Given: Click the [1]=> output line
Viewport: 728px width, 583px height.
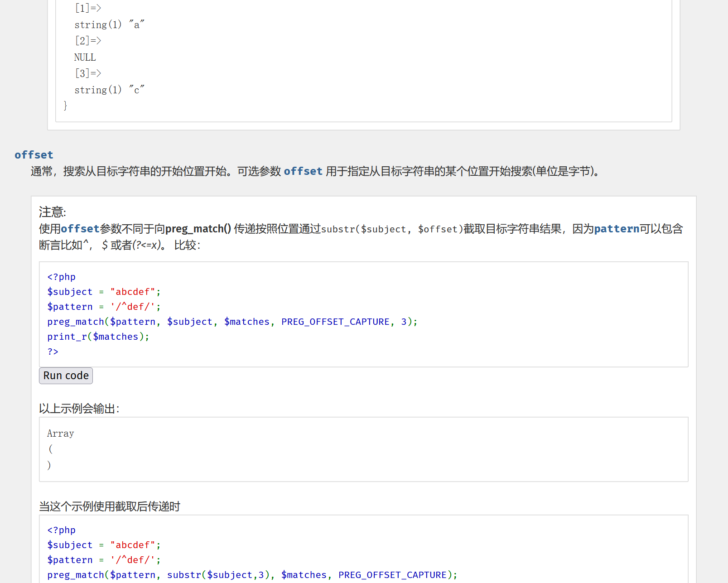Looking at the screenshot, I should coord(88,8).
